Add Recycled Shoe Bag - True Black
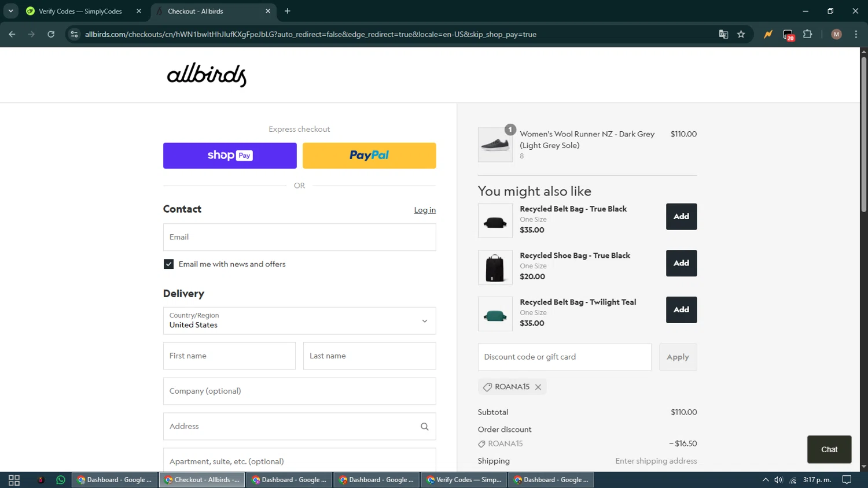This screenshot has height=488, width=868. tap(681, 263)
